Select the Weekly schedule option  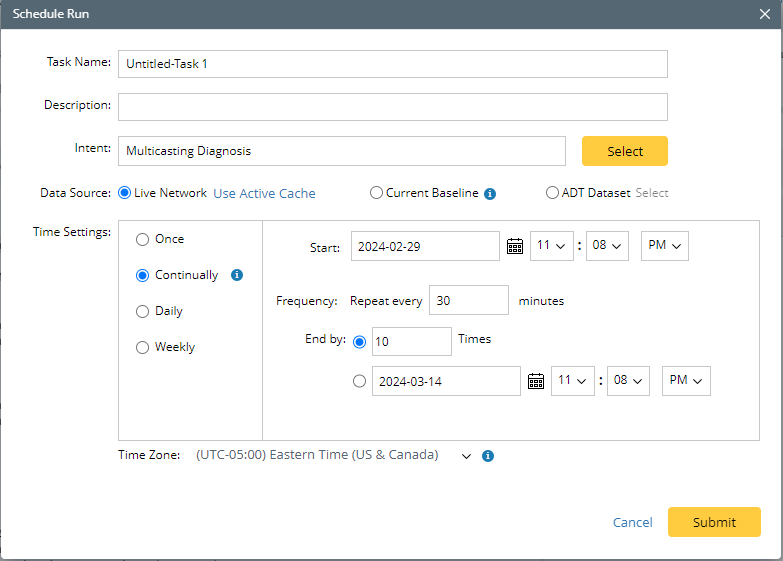point(142,347)
